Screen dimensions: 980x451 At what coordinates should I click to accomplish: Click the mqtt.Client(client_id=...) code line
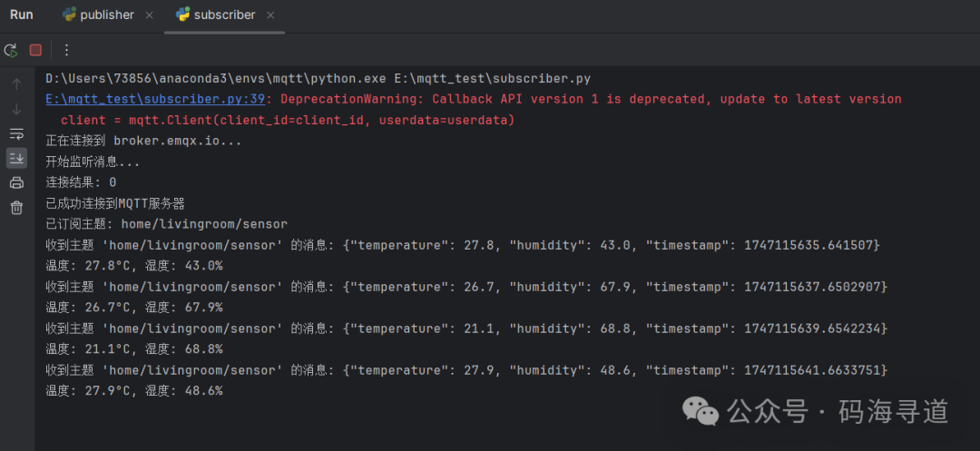[288, 120]
